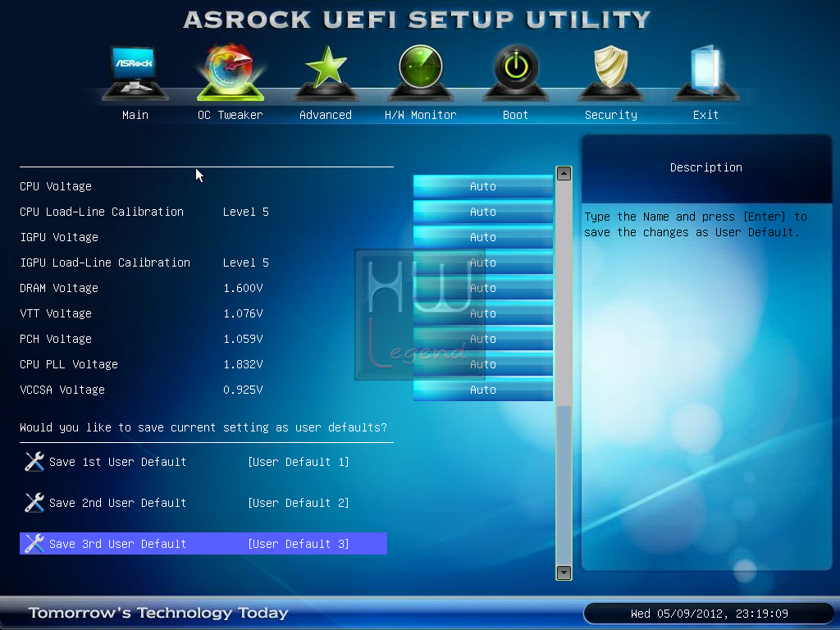840x630 pixels.
Task: Click the 1.059V PCH voltage value
Action: pyautogui.click(x=243, y=339)
